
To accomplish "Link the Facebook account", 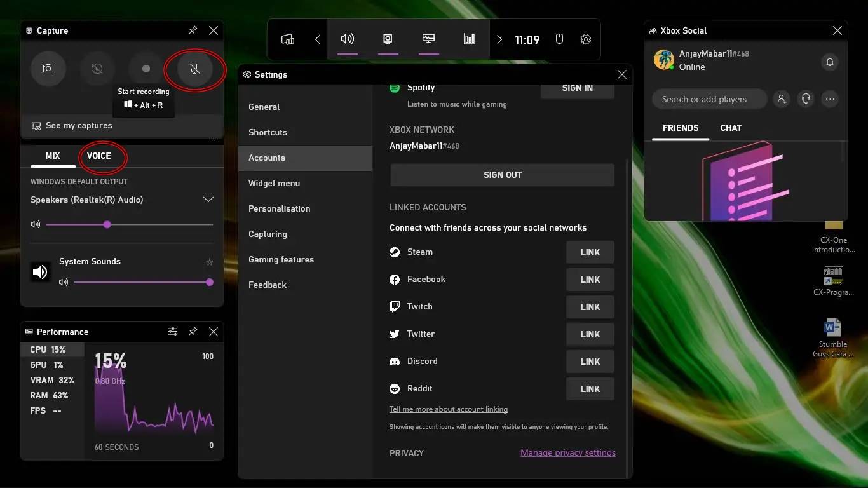I will click(590, 280).
